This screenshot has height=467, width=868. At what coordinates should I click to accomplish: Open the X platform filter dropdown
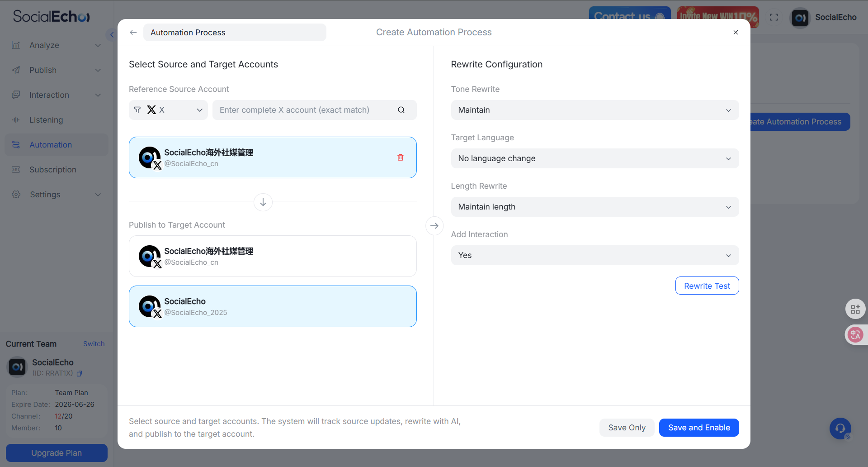click(168, 110)
